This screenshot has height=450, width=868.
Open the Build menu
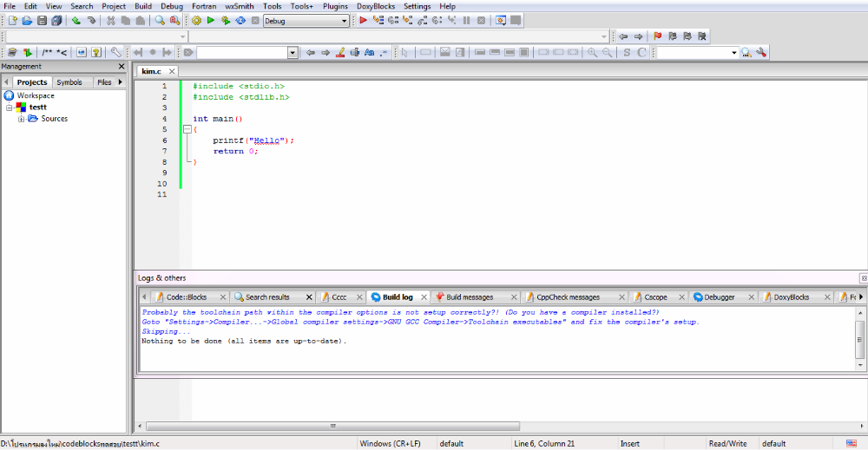point(143,6)
